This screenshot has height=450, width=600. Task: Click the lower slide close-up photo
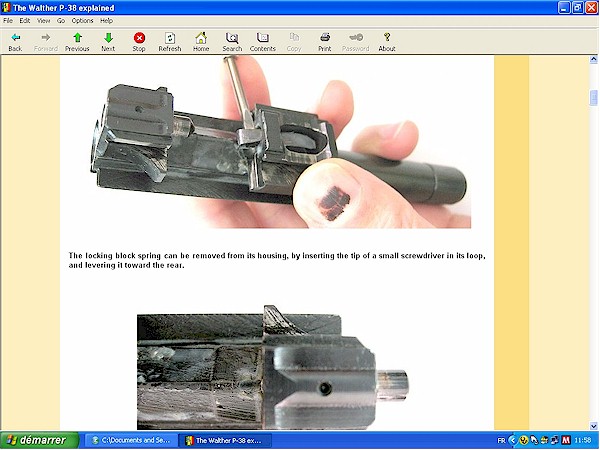[273, 367]
